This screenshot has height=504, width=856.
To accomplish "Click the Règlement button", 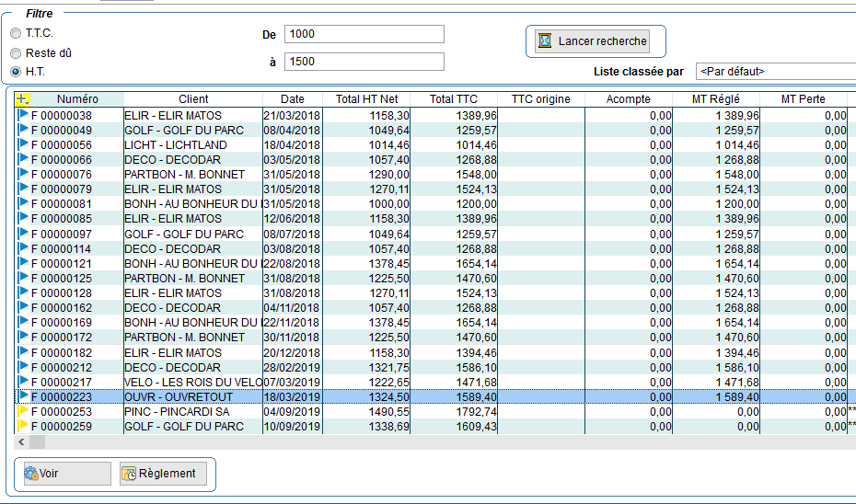I will [163, 474].
